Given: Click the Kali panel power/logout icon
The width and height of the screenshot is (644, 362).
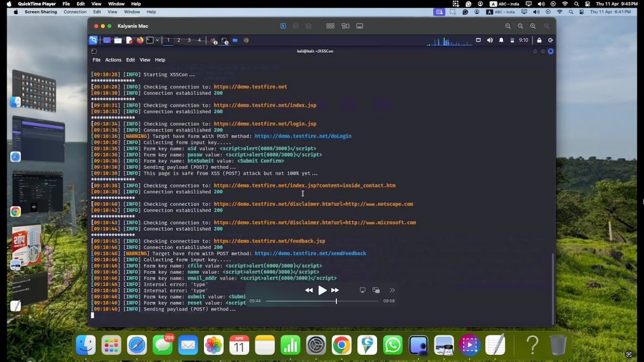Looking at the screenshot, I should [x=550, y=40].
